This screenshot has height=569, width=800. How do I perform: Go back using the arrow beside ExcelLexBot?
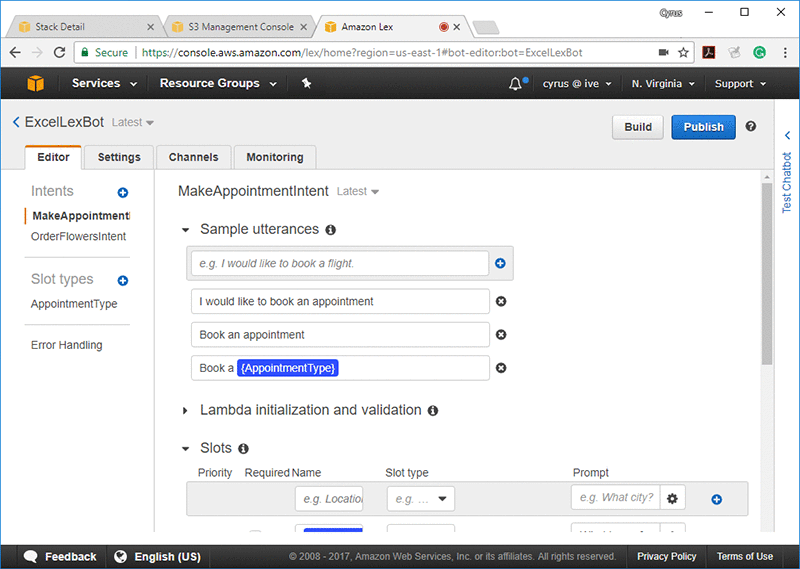[x=16, y=122]
